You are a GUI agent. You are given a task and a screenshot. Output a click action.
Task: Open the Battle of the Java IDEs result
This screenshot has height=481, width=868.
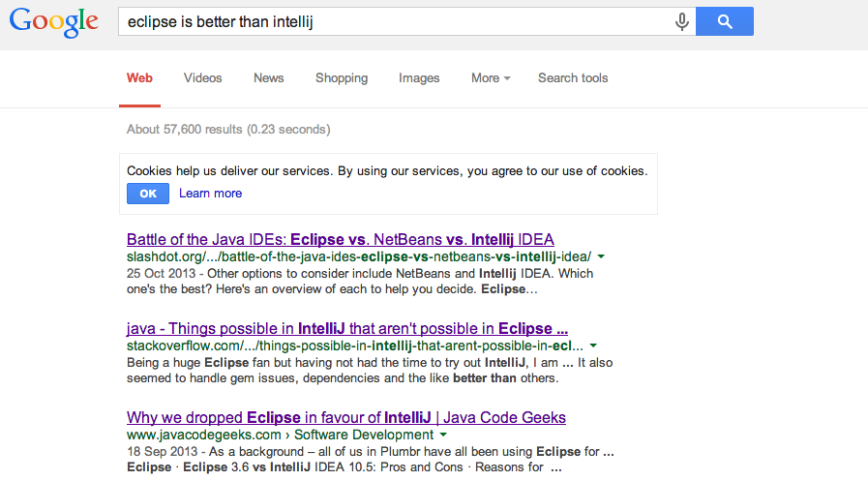(340, 239)
